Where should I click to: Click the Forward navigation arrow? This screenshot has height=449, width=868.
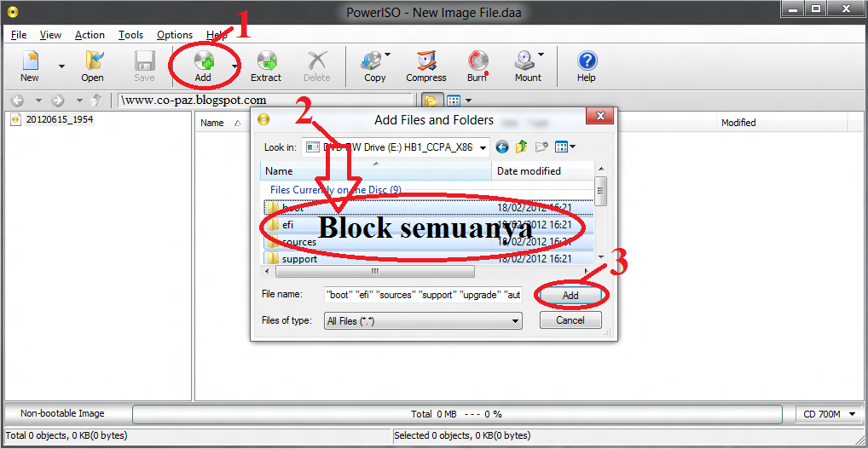pyautogui.click(x=58, y=101)
